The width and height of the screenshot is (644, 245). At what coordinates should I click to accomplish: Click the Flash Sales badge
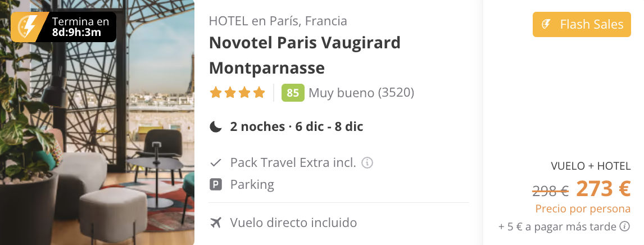pyautogui.click(x=582, y=25)
